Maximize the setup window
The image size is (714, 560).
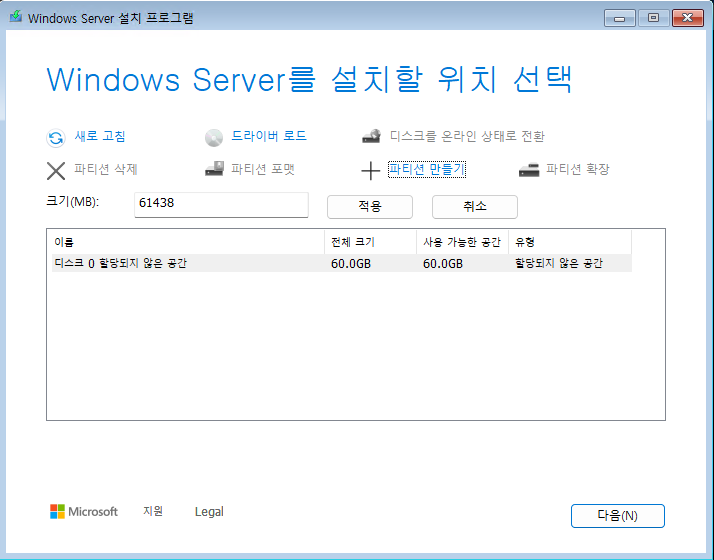pos(653,18)
